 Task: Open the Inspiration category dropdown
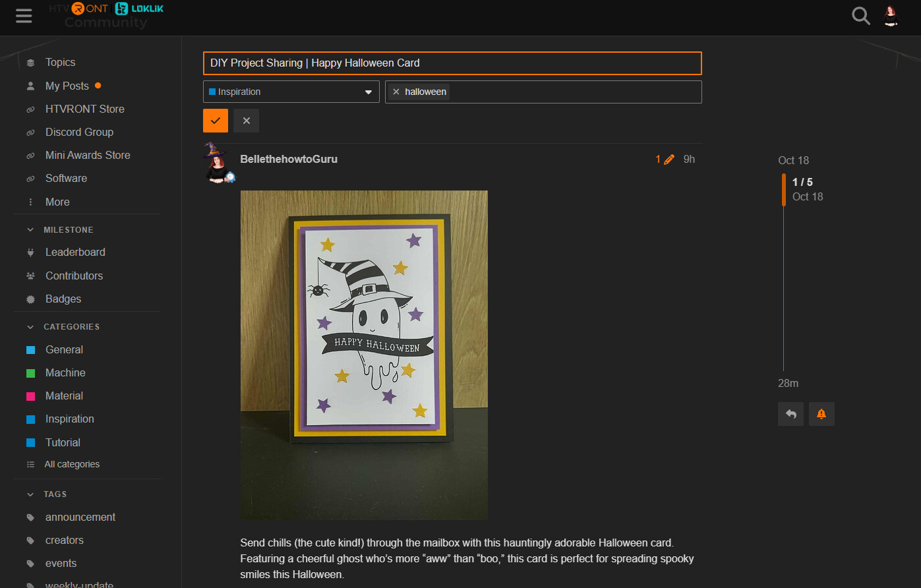click(x=291, y=92)
